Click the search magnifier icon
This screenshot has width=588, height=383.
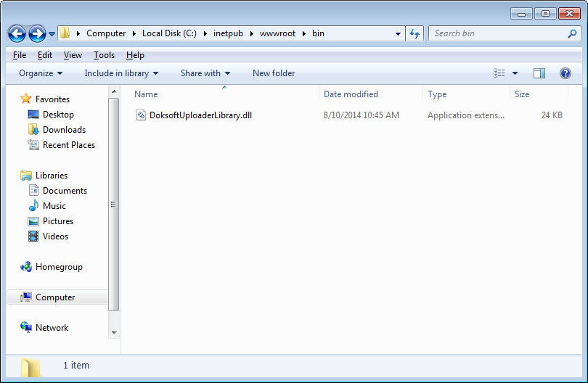click(x=572, y=33)
